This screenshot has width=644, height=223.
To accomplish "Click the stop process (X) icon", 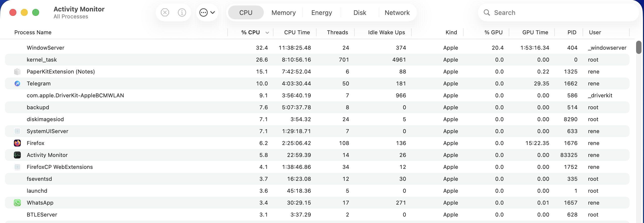I will click(x=164, y=12).
